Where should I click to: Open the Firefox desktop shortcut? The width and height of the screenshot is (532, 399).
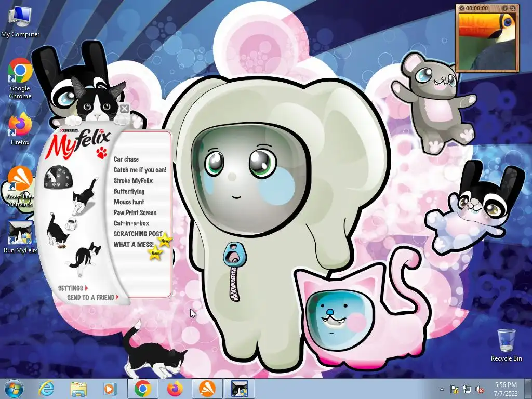pyautogui.click(x=20, y=129)
